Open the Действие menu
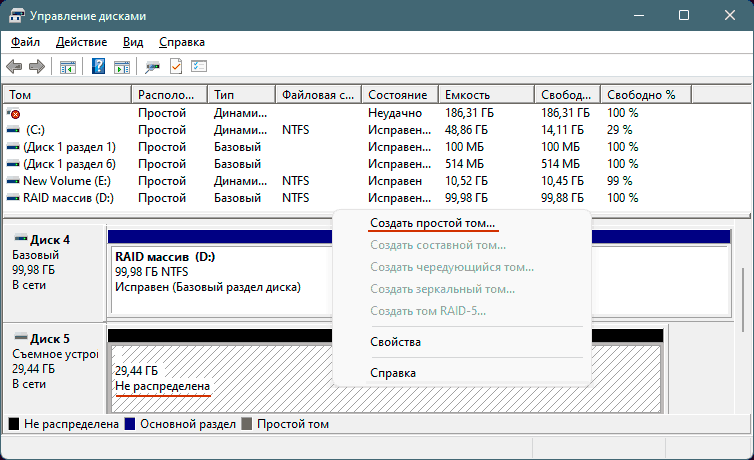The image size is (754, 460). tap(81, 42)
